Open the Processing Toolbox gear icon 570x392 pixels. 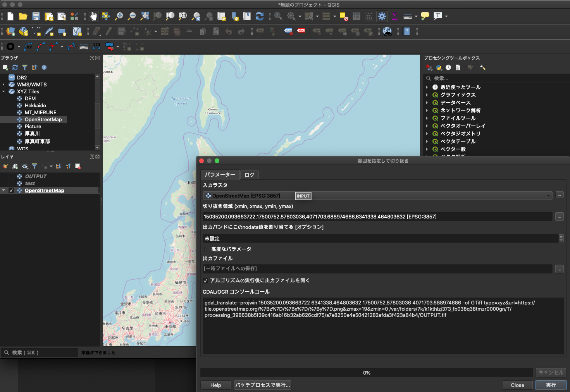pyautogui.click(x=382, y=16)
